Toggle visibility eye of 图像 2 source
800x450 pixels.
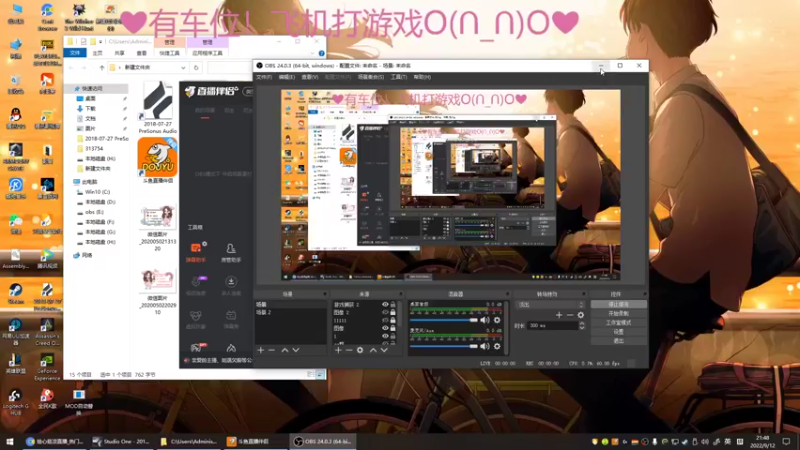(x=385, y=312)
